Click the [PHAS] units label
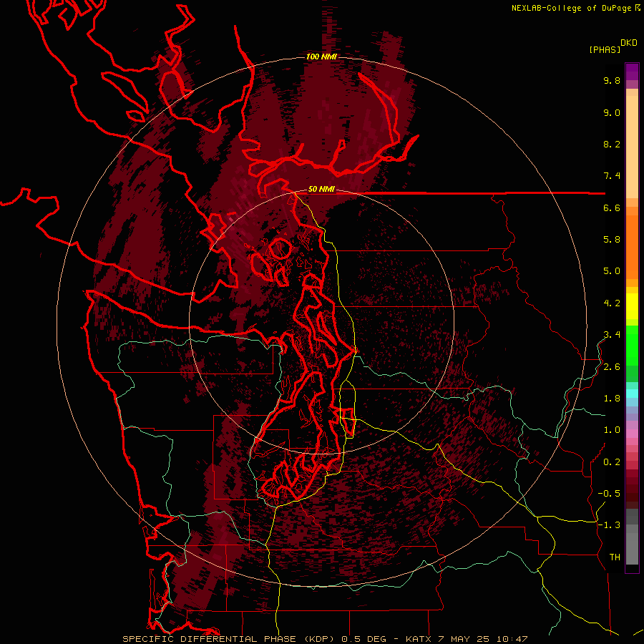This screenshot has height=644, width=644. click(x=605, y=49)
